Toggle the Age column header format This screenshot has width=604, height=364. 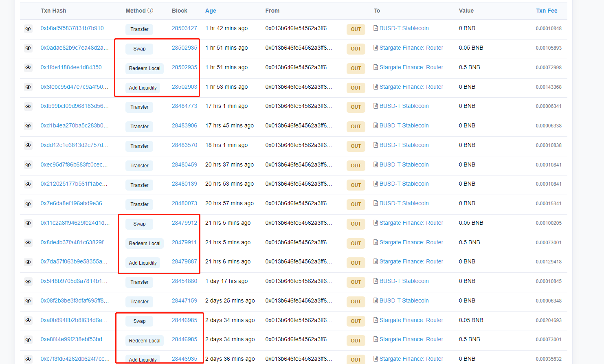pos(211,11)
